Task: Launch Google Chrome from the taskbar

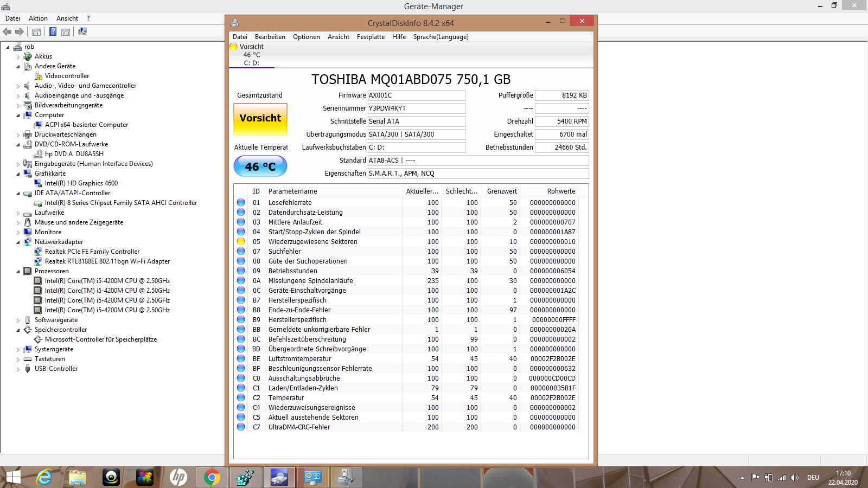Action: (x=212, y=477)
